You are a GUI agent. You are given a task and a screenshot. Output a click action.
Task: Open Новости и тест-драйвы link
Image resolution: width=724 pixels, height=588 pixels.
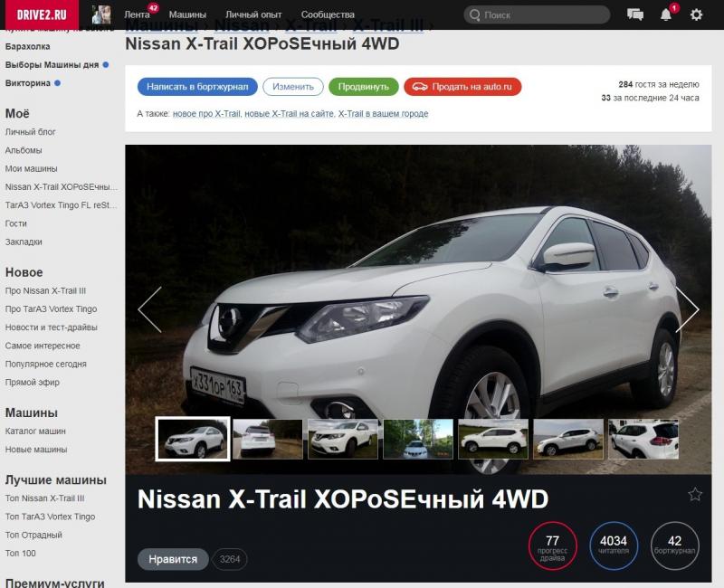[x=52, y=327]
